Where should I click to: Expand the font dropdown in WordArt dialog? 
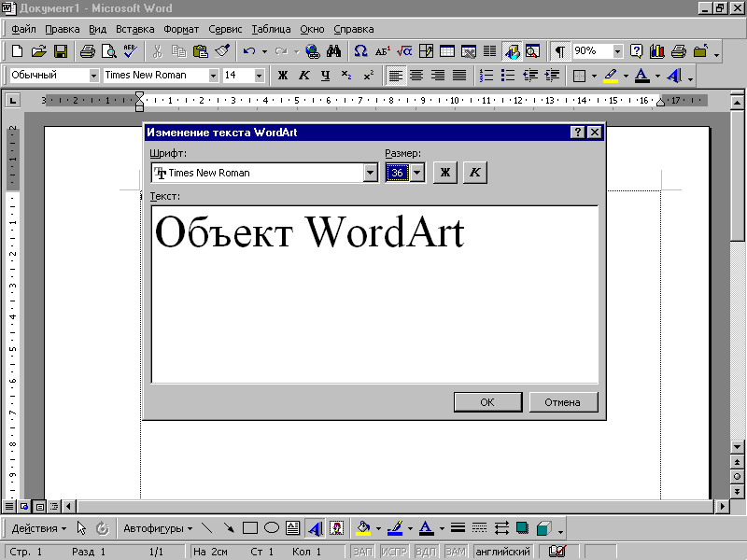(x=370, y=173)
